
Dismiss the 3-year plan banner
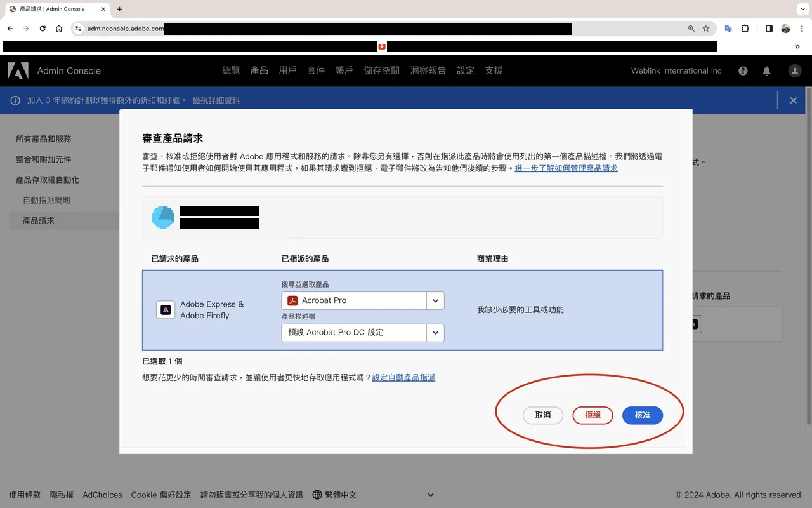coord(793,100)
